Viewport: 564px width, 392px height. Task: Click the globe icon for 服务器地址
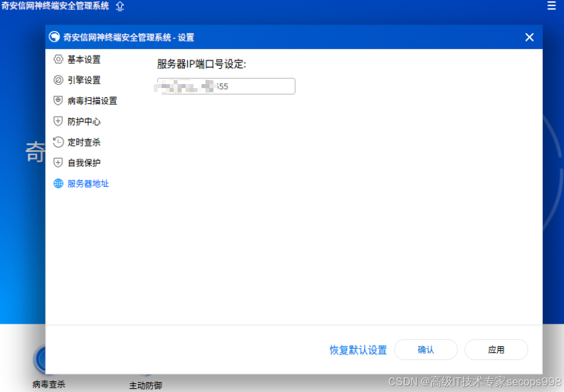click(58, 183)
